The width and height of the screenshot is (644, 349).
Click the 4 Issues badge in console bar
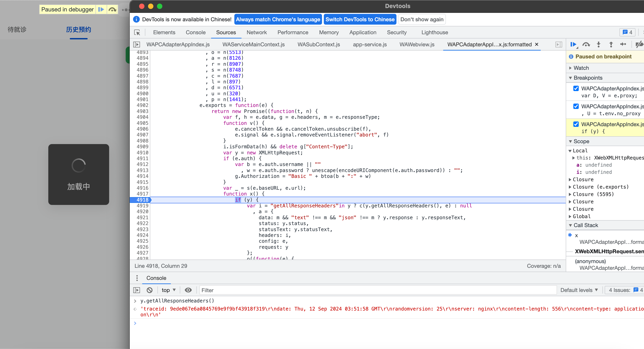click(625, 290)
